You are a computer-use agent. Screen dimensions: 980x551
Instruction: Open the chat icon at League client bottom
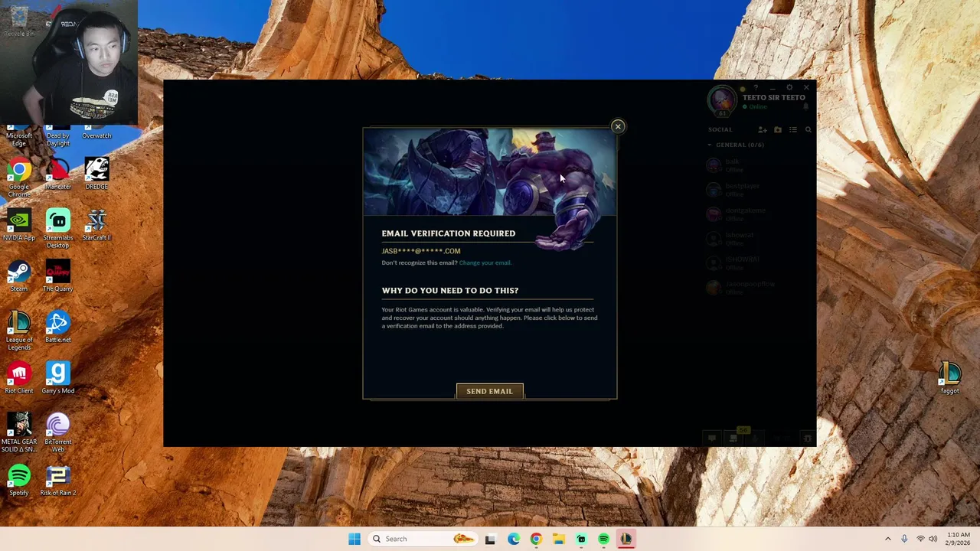click(712, 439)
